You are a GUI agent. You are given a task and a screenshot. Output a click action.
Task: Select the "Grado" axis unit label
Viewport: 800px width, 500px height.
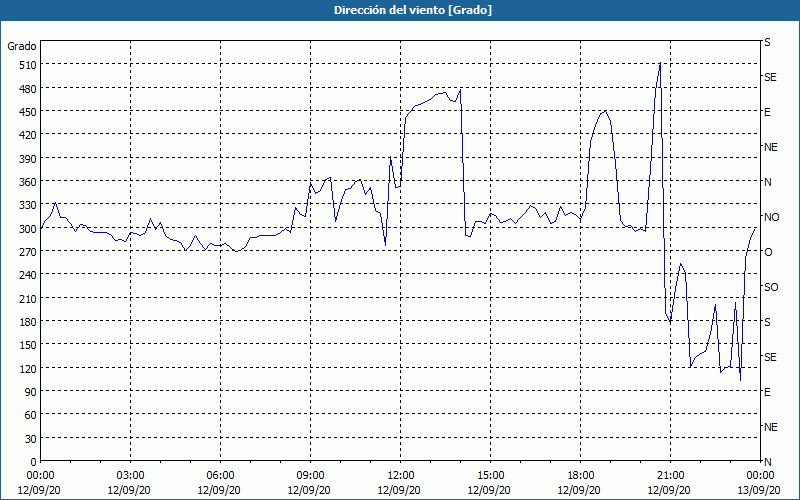tap(22, 46)
